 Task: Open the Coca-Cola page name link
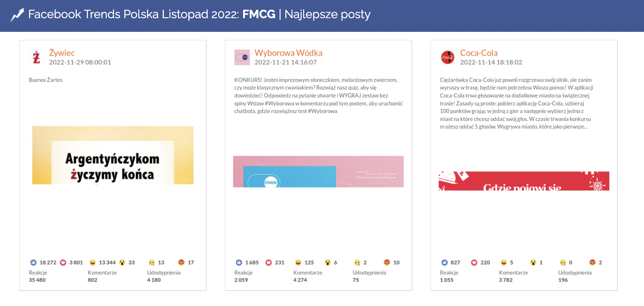click(x=478, y=53)
